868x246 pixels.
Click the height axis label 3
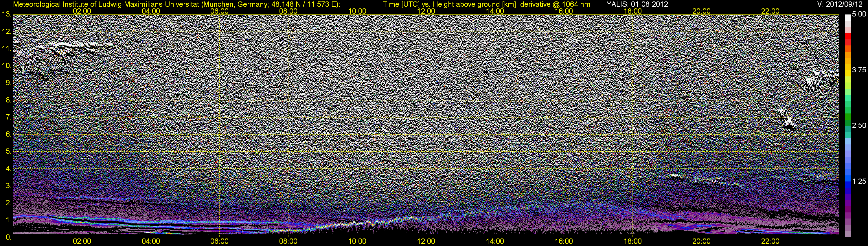tap(8, 186)
